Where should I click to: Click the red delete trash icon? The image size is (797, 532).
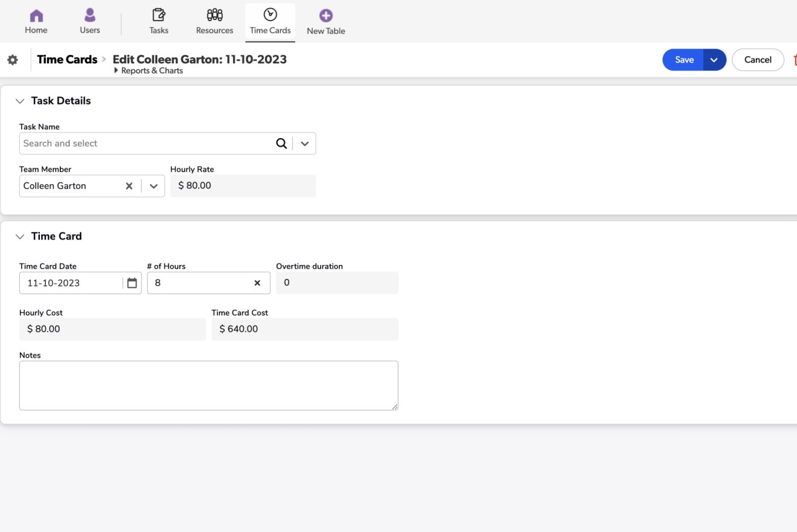[794, 60]
